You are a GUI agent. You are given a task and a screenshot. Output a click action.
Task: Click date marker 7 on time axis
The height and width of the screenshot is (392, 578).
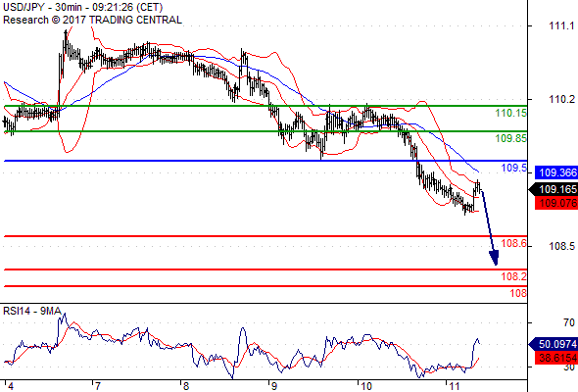pyautogui.click(x=97, y=386)
